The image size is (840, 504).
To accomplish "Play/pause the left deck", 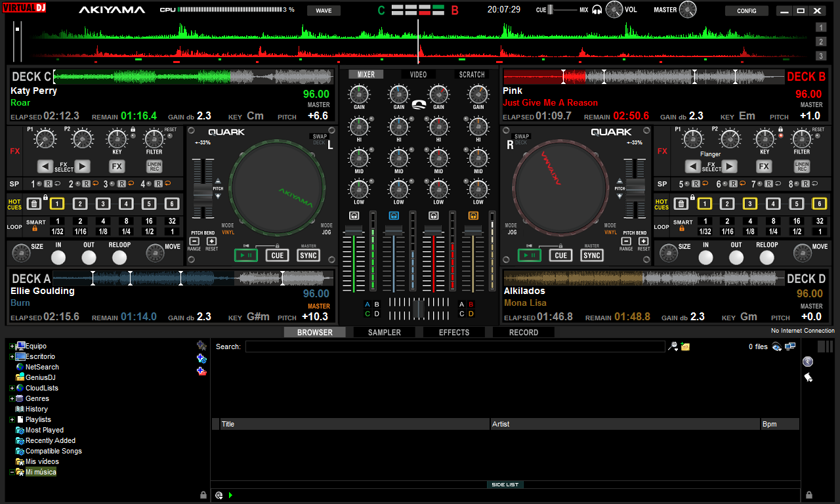I will click(246, 255).
